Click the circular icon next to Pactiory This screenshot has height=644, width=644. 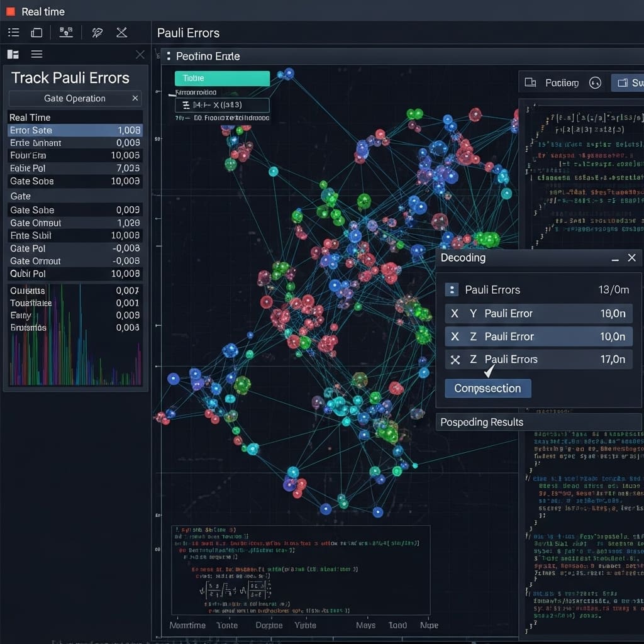click(x=595, y=83)
